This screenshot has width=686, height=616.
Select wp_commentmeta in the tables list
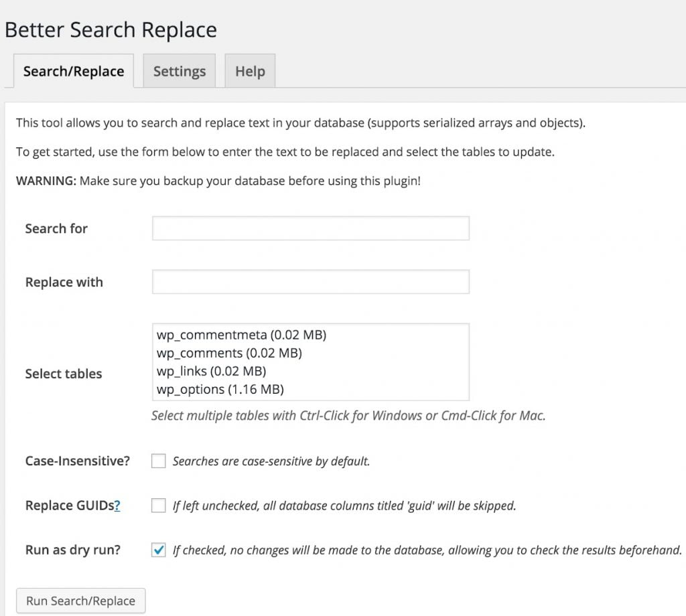pyautogui.click(x=241, y=335)
